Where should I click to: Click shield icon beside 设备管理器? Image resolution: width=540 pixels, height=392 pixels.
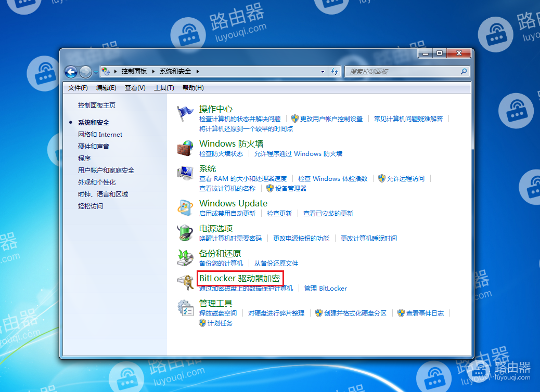pos(269,188)
